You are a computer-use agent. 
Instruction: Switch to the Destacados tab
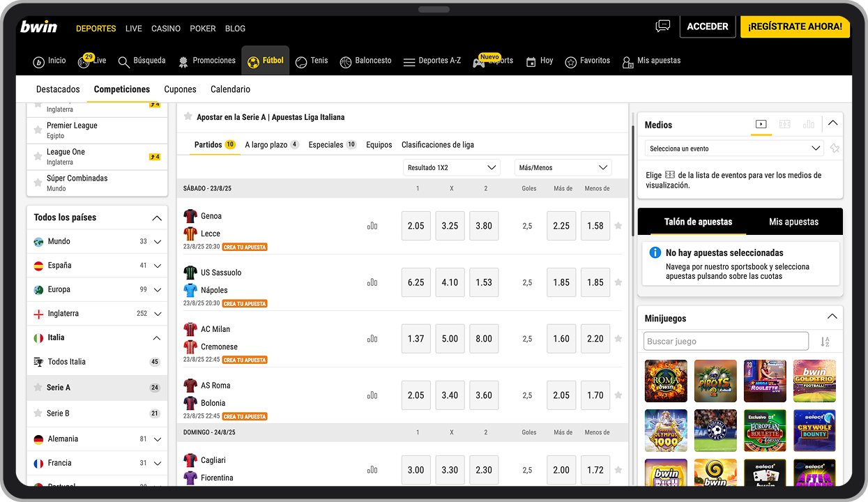58,89
